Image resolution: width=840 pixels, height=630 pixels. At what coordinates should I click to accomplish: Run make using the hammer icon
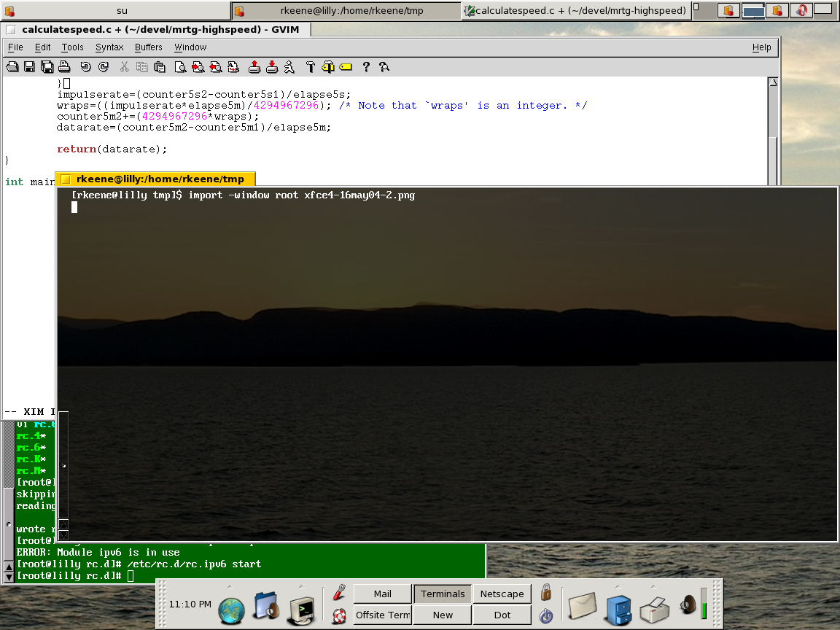click(x=310, y=67)
